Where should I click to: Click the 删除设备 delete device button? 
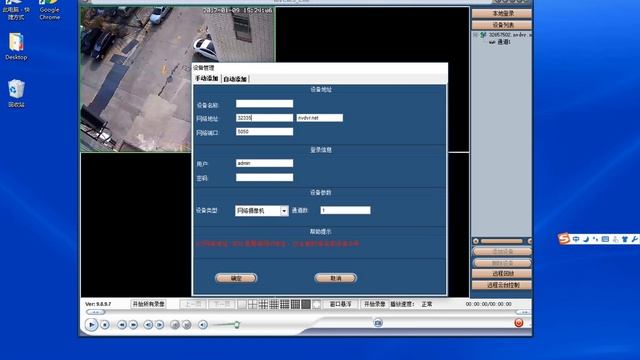[x=502, y=263]
